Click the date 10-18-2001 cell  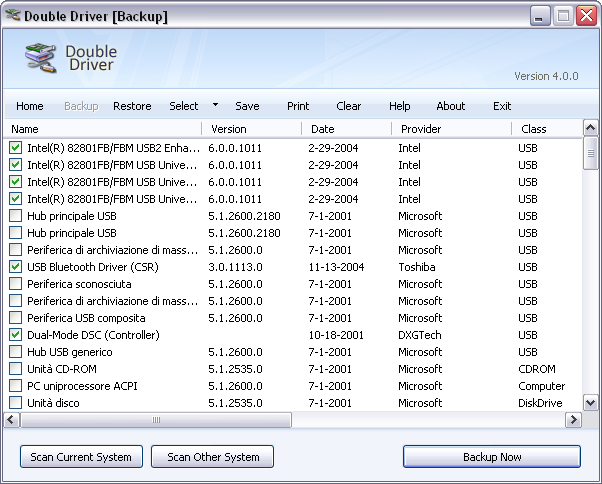(x=336, y=335)
